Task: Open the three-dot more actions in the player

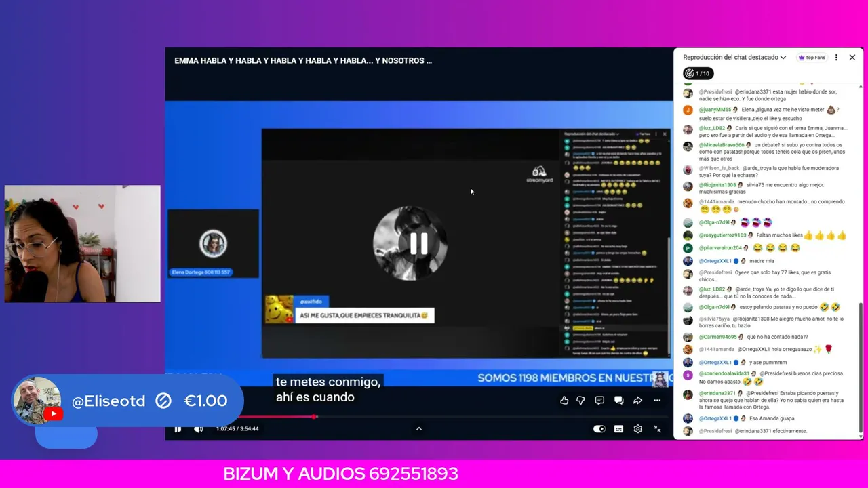Action: (657, 401)
